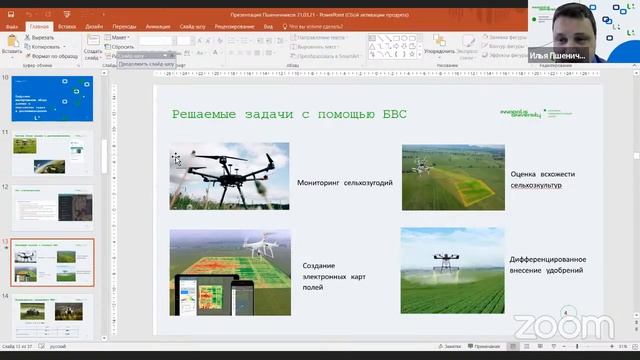Select triangle shape in shapes gallery
The height and width of the screenshot is (360, 640).
coord(372,46)
